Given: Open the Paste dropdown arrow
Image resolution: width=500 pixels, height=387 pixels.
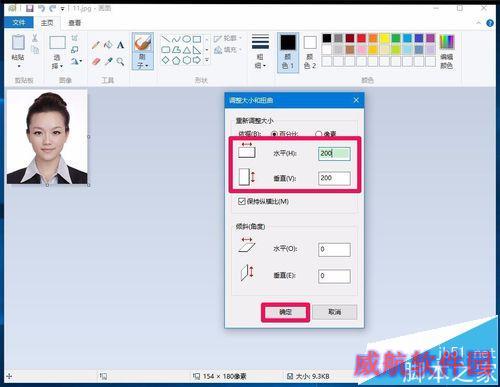Looking at the screenshot, I should coord(18,66).
